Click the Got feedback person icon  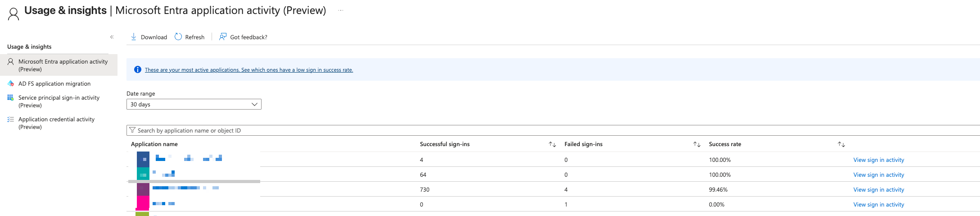pyautogui.click(x=223, y=37)
